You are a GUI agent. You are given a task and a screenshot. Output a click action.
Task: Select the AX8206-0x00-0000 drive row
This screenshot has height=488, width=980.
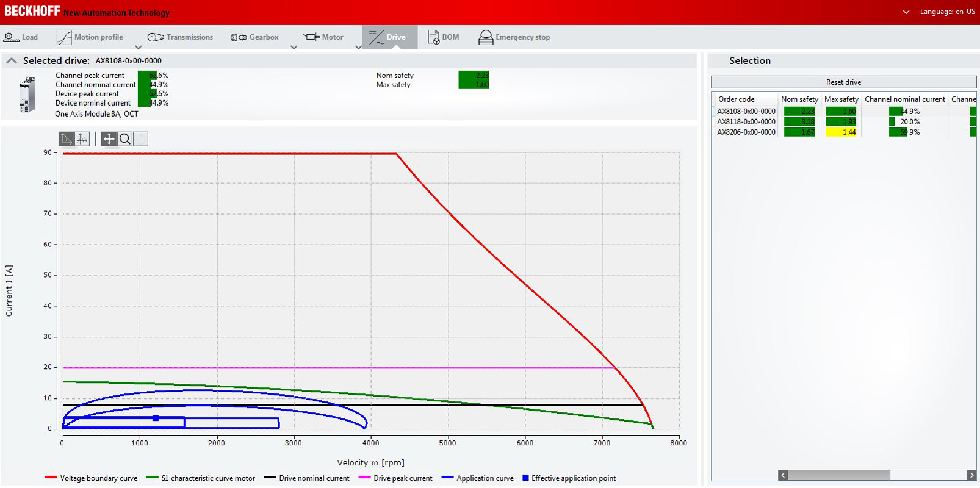pos(845,132)
